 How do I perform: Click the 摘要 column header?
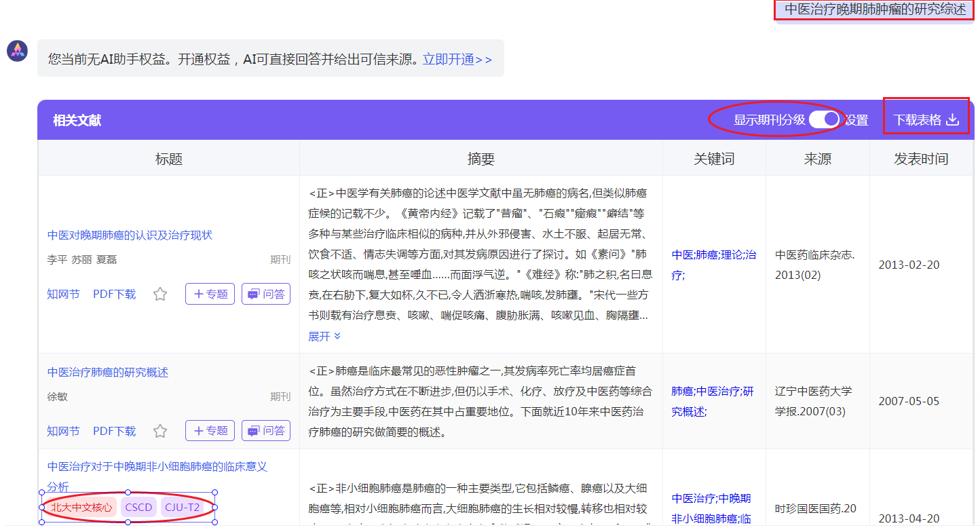[x=481, y=159]
